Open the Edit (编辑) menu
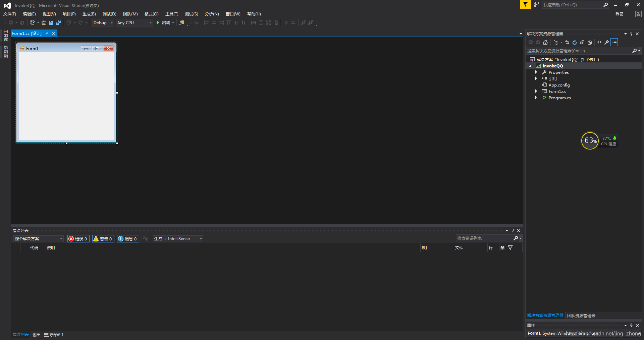Screen dimensions: 644x340 (29, 14)
